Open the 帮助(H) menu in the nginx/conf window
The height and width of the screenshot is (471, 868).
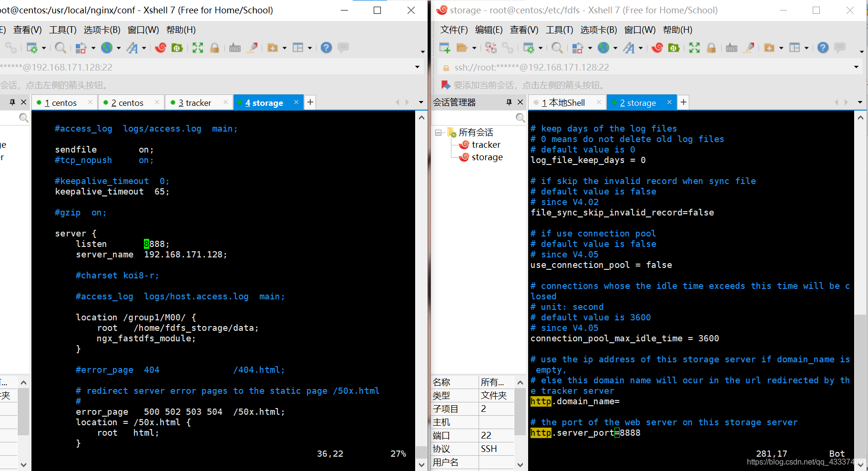[x=181, y=30]
